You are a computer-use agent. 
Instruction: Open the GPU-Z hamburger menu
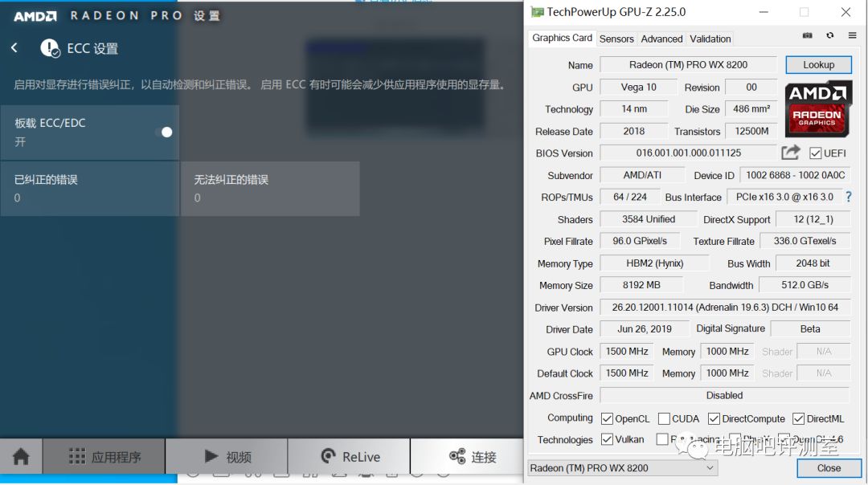click(852, 35)
